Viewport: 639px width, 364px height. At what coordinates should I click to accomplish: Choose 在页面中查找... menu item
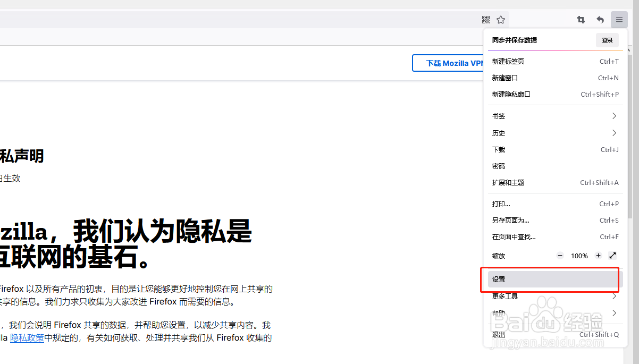pyautogui.click(x=555, y=236)
